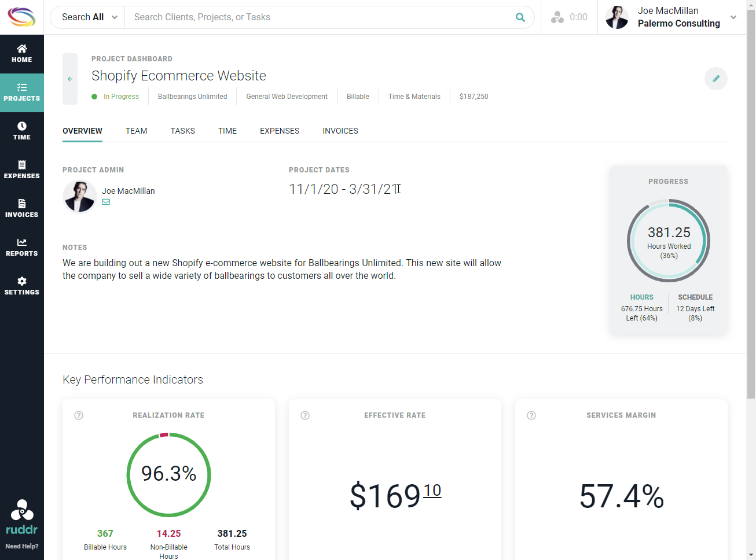Email Joe MacMillan via the envelope icon

(x=106, y=202)
